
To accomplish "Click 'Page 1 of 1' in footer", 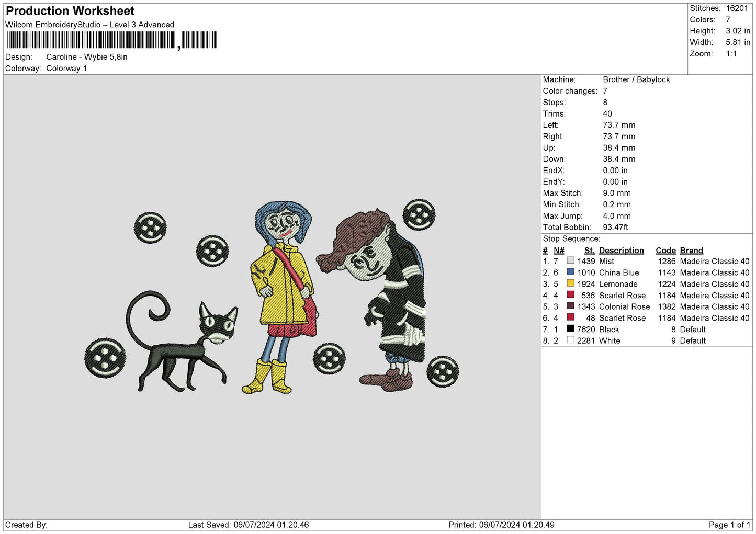I will click(x=729, y=525).
